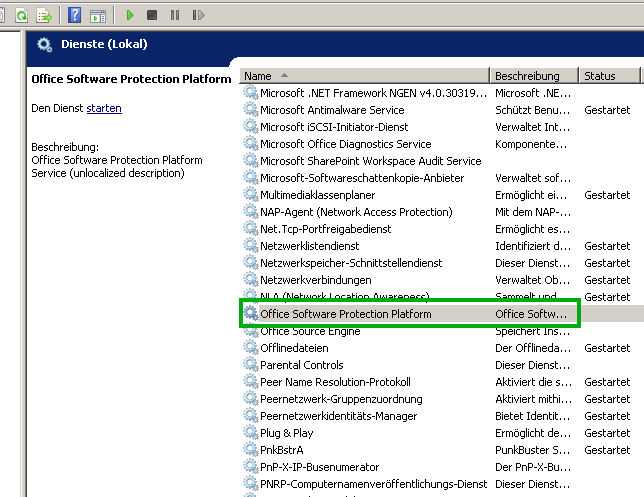Click gear icon of Peernetzwerk-Gruppenzuordnung
The width and height of the screenshot is (644, 497).
pos(251,398)
